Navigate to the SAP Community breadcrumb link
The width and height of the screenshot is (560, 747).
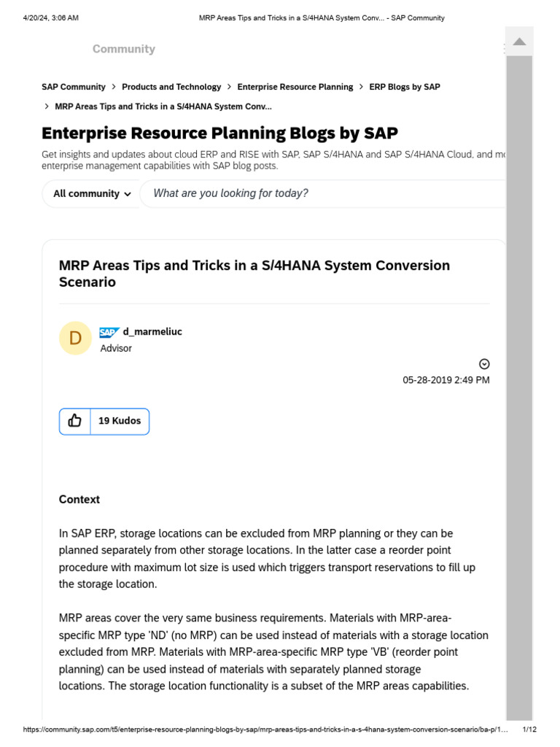[x=73, y=87]
